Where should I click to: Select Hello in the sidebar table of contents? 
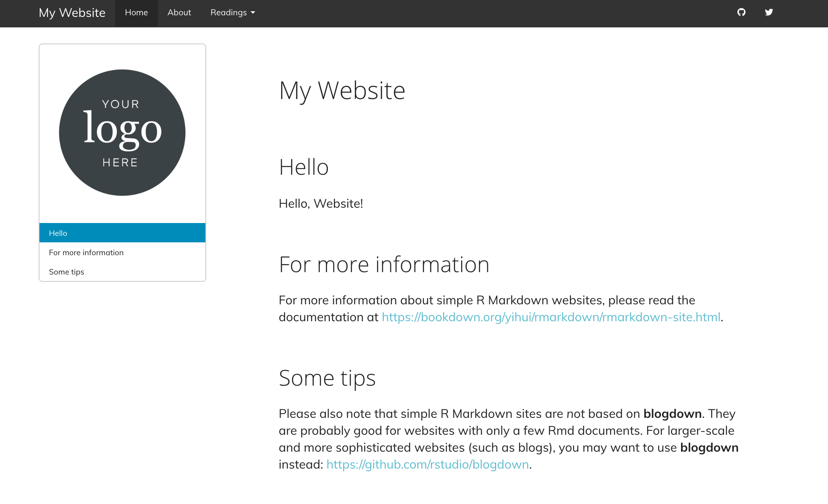[x=122, y=233]
